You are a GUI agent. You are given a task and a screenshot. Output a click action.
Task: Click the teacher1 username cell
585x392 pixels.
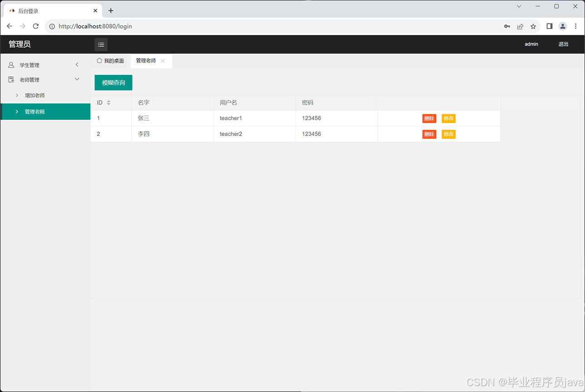click(255, 118)
